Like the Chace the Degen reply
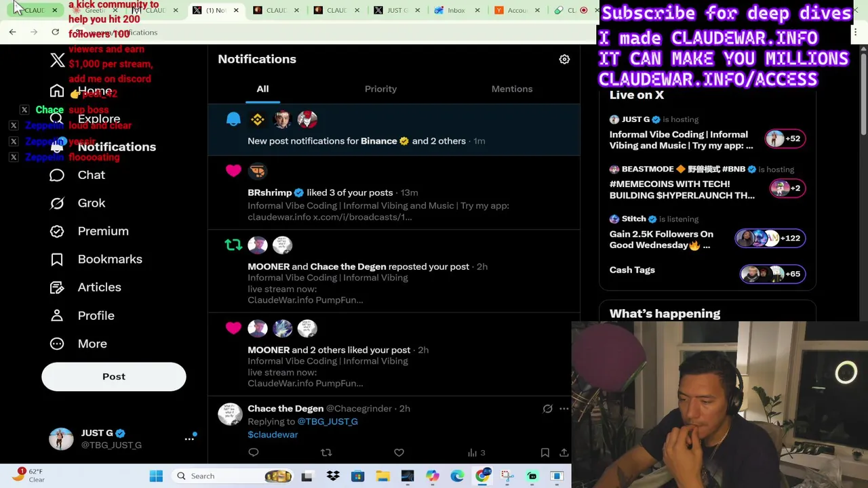This screenshot has width=868, height=488. pos(399,453)
